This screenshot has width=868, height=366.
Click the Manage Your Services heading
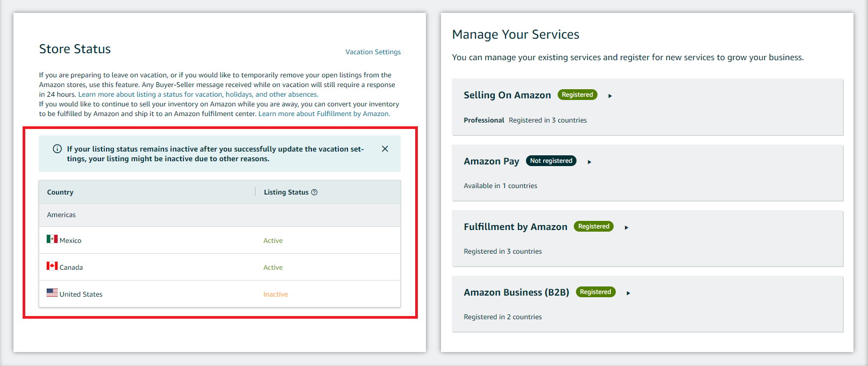[x=515, y=34]
